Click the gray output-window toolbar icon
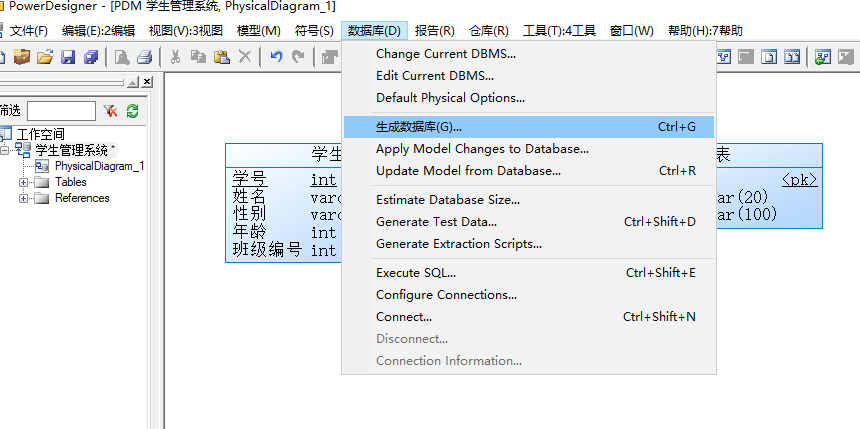 pos(746,57)
